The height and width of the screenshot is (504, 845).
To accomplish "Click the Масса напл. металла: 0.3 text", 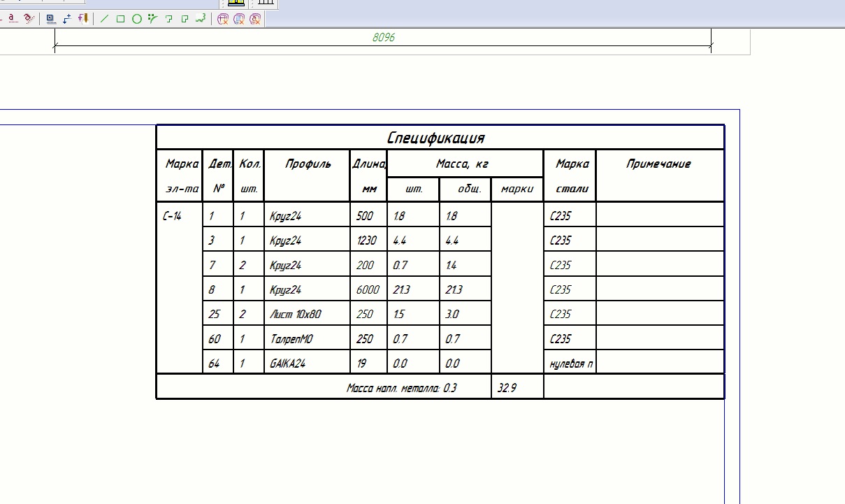I will [x=401, y=388].
